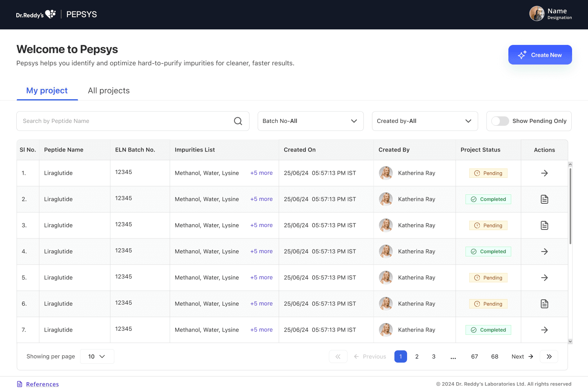
Task: Click Dr. Reddy's logo in header
Action: click(36, 14)
